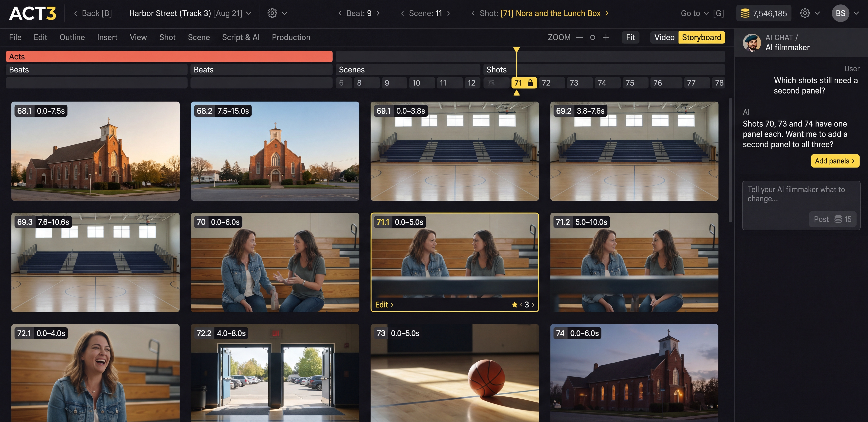Viewport: 868px width, 422px height.
Task: Open the File menu
Action: tap(15, 37)
